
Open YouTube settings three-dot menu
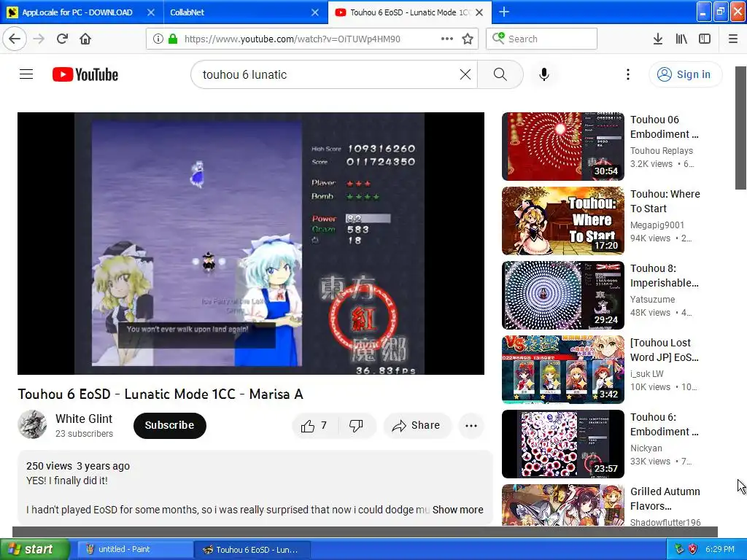(628, 74)
